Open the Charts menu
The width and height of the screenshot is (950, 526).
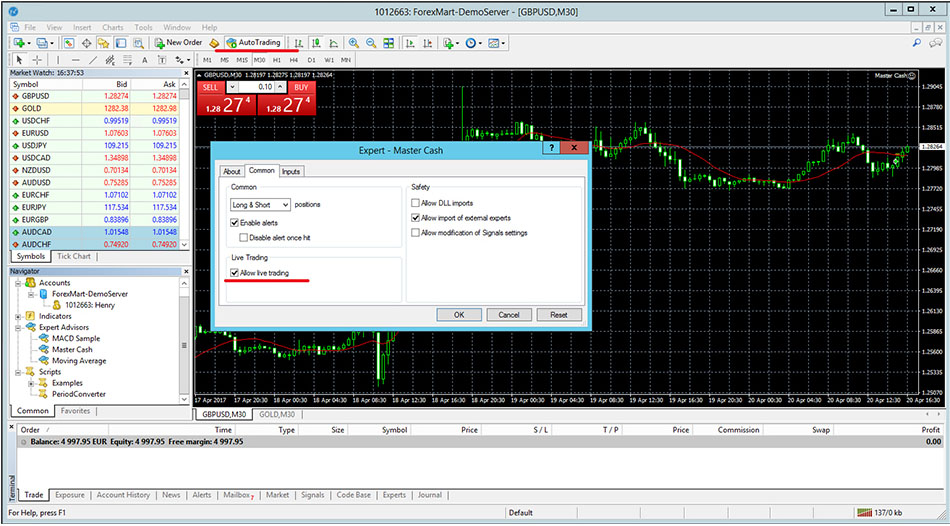pos(113,27)
